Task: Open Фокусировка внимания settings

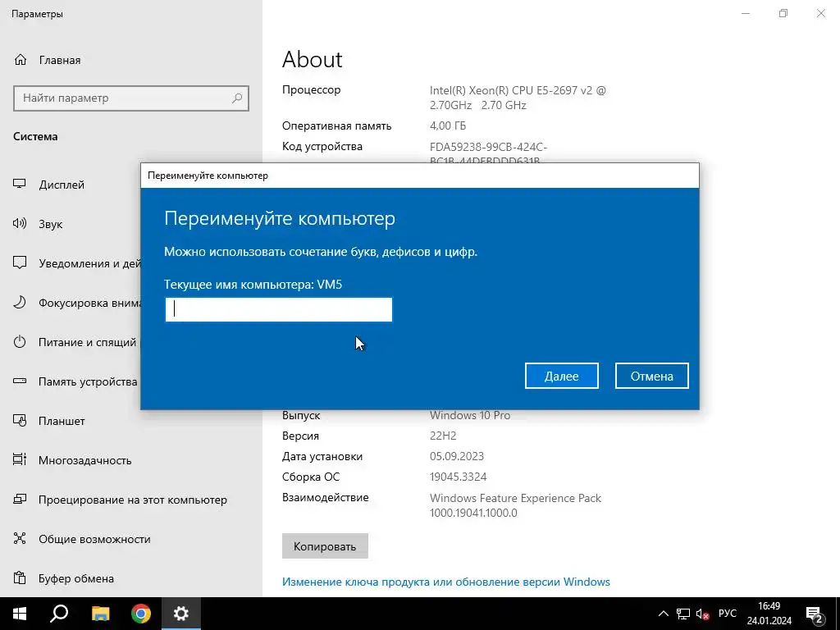Action: click(89, 304)
